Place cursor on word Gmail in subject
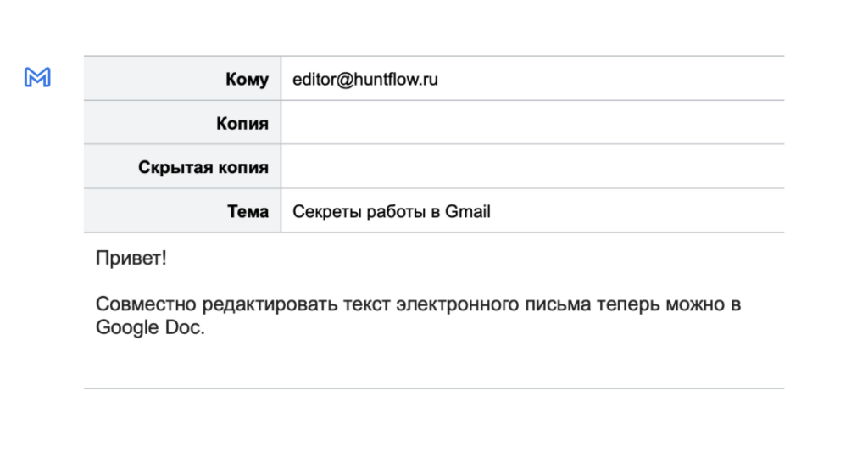 tap(467, 211)
